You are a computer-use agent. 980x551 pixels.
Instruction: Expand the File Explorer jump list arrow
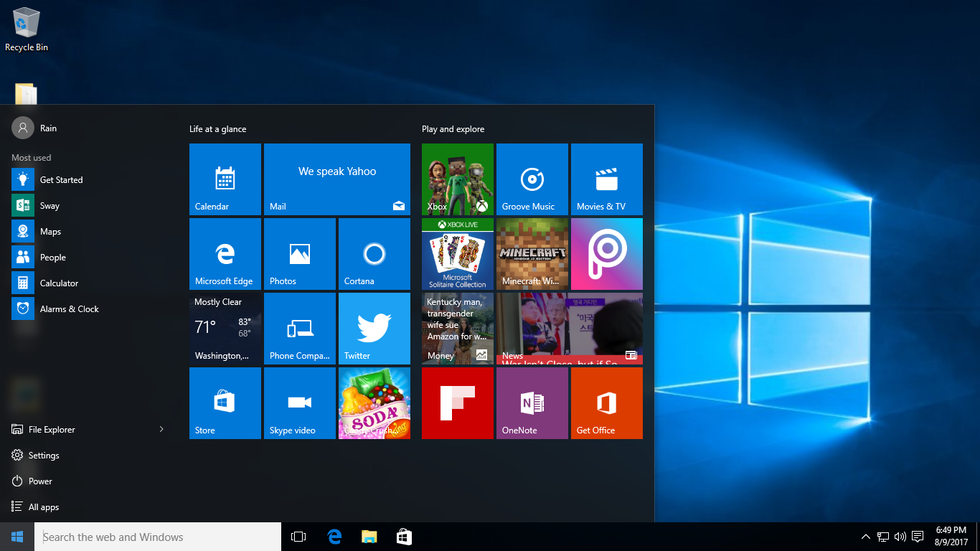pos(161,429)
